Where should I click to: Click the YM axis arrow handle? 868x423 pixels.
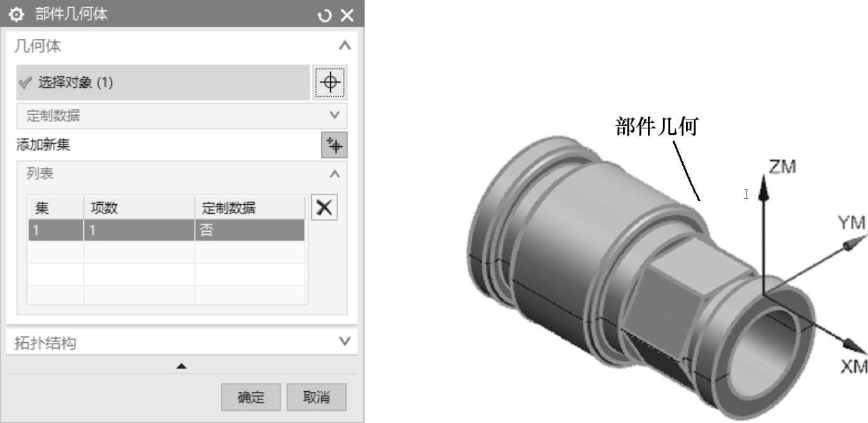(850, 245)
